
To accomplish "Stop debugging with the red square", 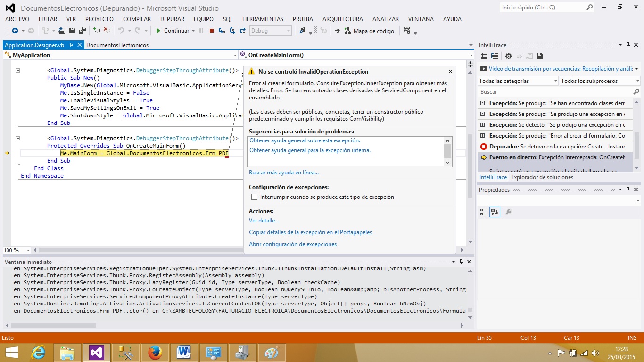I will tap(212, 31).
